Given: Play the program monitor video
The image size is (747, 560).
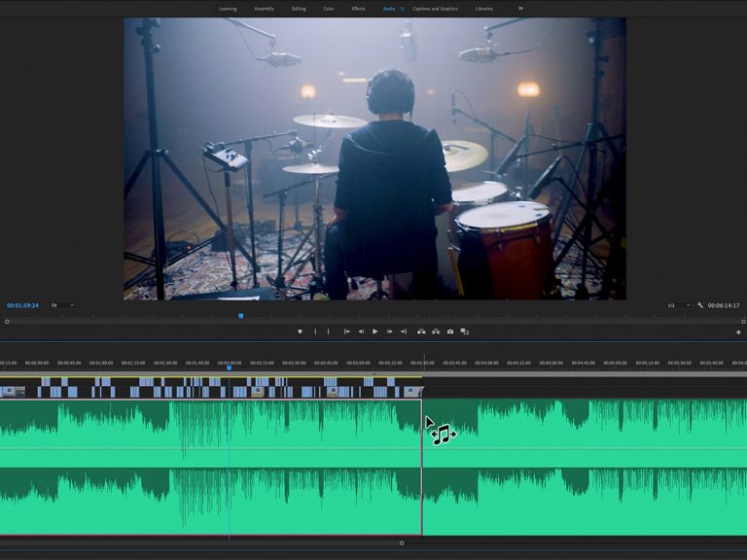Looking at the screenshot, I should (x=374, y=332).
